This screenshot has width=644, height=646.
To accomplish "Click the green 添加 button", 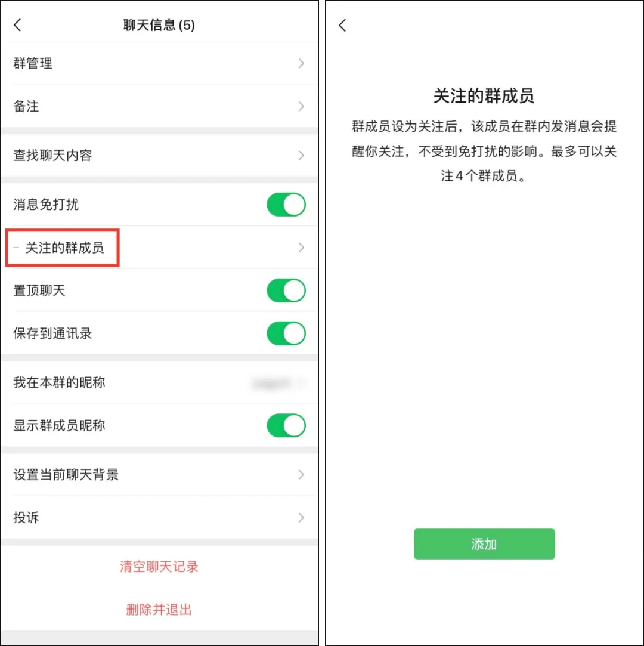I will [484, 544].
